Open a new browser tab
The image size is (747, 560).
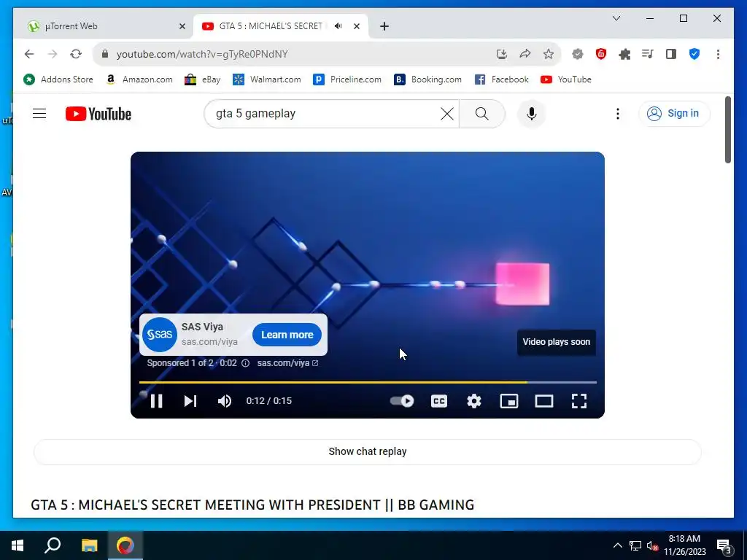coord(384,26)
